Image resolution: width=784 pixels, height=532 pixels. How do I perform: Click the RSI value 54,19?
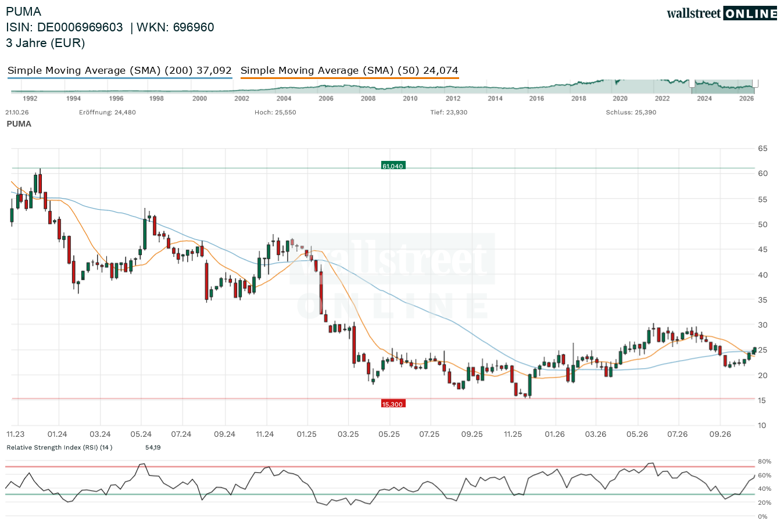(x=153, y=448)
